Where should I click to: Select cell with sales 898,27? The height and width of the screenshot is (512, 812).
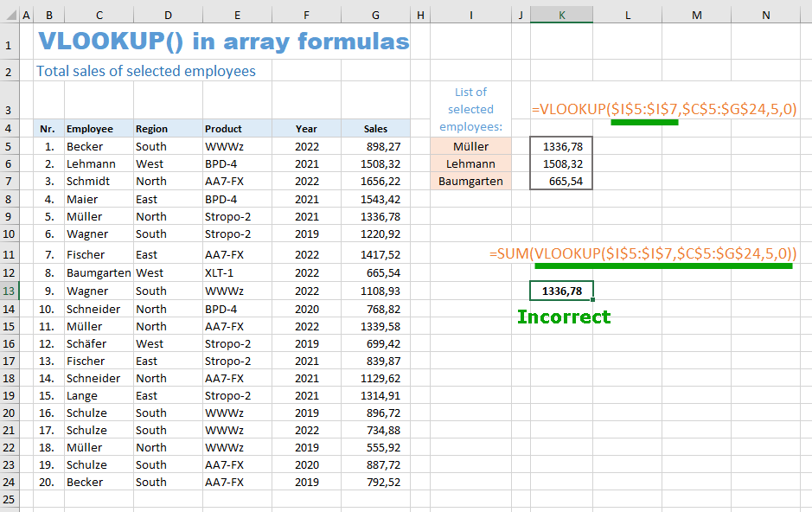pyautogui.click(x=375, y=146)
